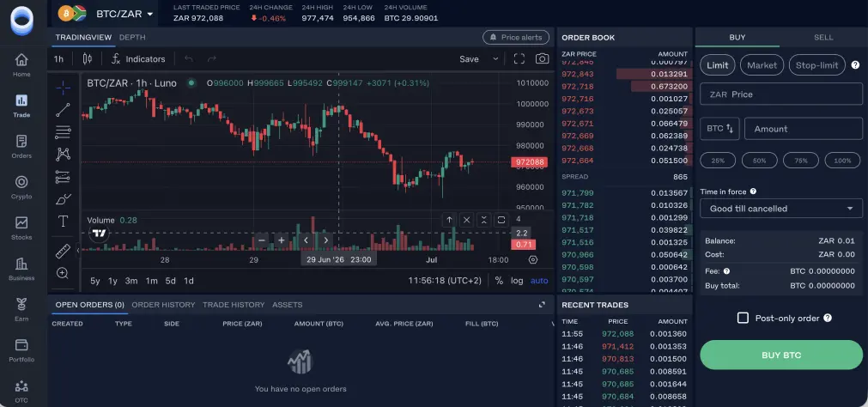Zoom in the chart with plus
The width and height of the screenshot is (868, 407).
coord(282,240)
